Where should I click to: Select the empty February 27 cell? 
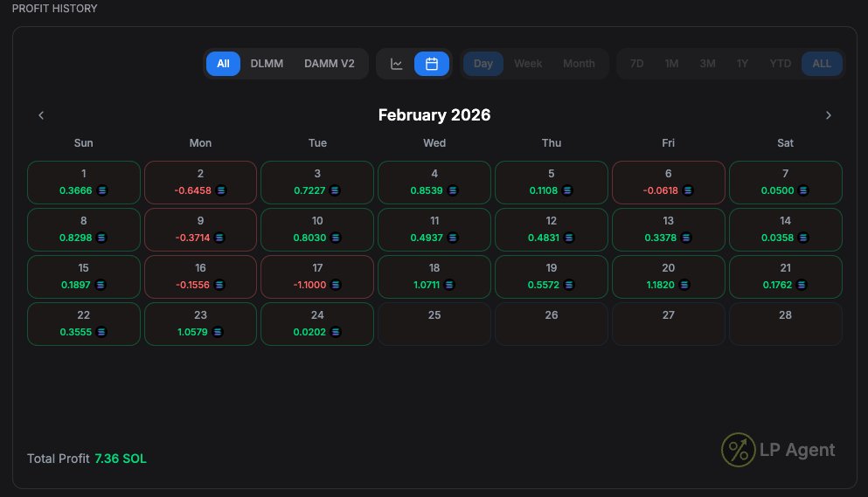tap(668, 324)
